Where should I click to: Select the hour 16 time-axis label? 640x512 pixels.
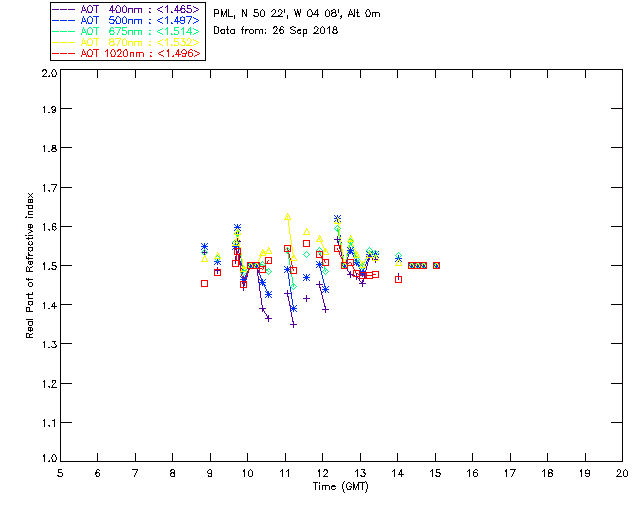pos(472,473)
